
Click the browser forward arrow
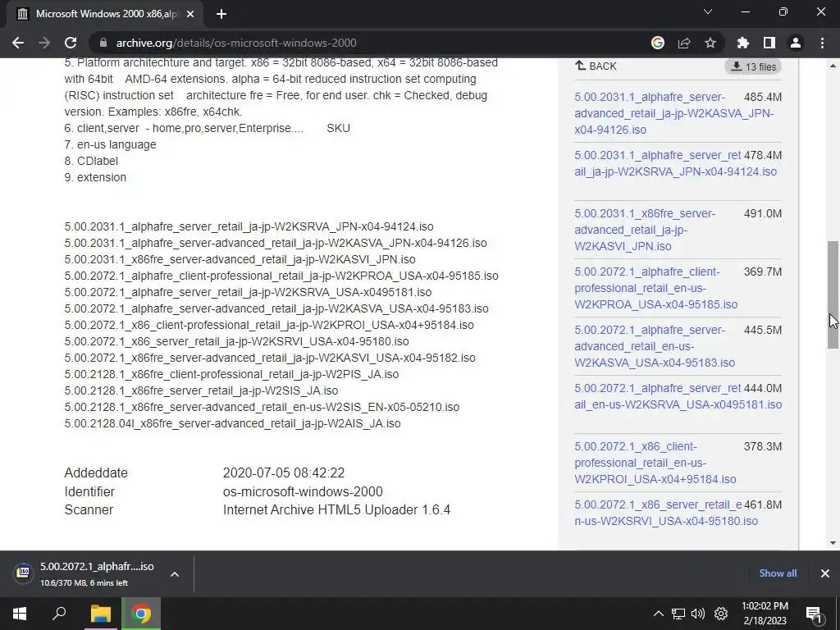coord(44,43)
